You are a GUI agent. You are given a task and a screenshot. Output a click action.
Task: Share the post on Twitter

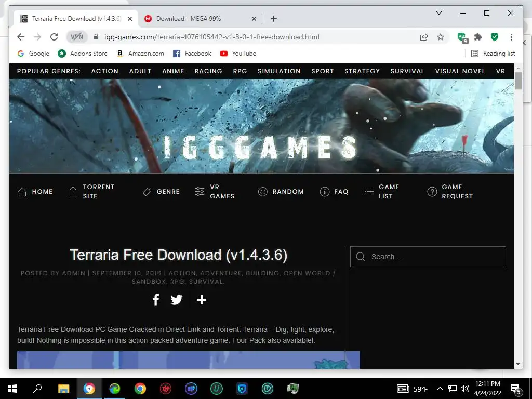point(177,300)
